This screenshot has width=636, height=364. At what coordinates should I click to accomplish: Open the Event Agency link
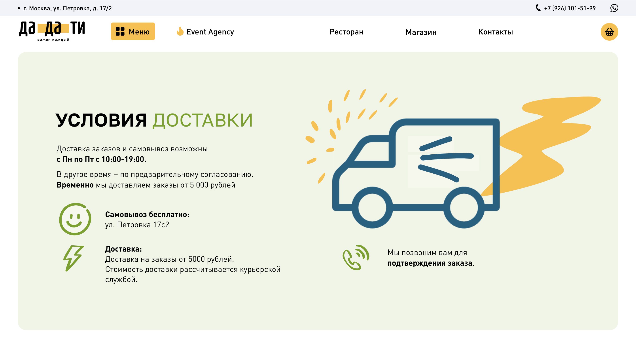210,32
